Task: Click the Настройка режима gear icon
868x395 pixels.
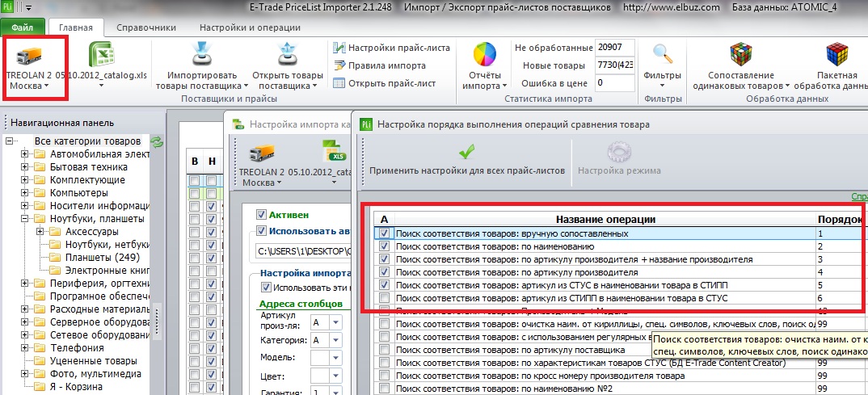Action: (619, 151)
